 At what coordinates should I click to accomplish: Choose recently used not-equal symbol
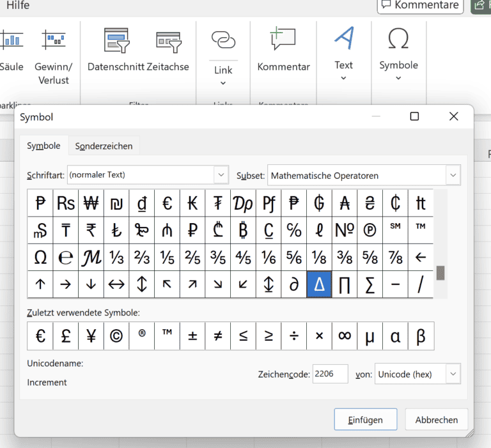217,336
